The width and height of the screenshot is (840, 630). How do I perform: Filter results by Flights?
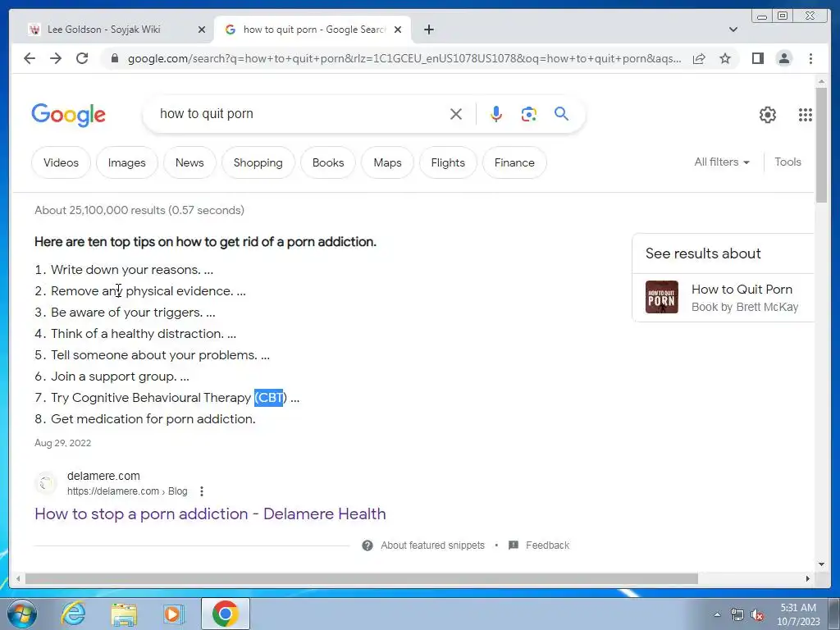448,162
